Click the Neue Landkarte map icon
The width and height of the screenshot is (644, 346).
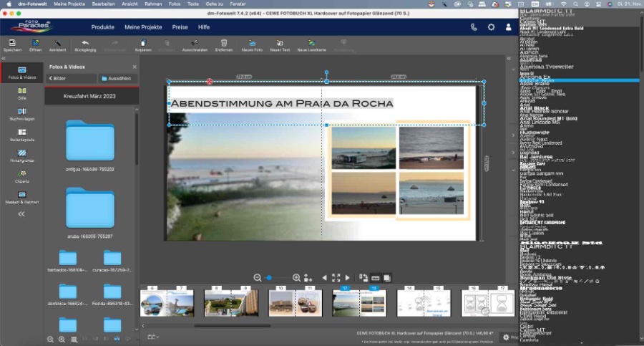click(x=311, y=43)
